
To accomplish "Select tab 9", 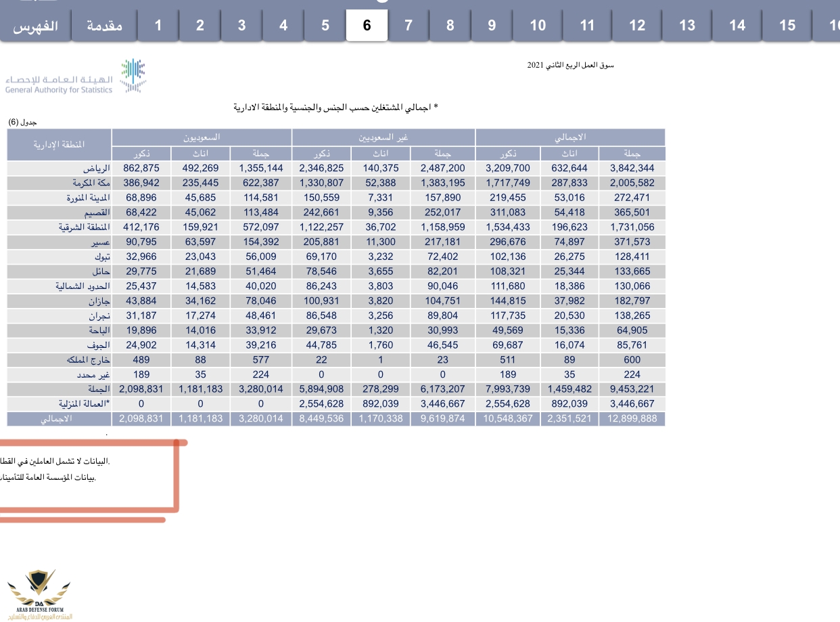I will (492, 26).
